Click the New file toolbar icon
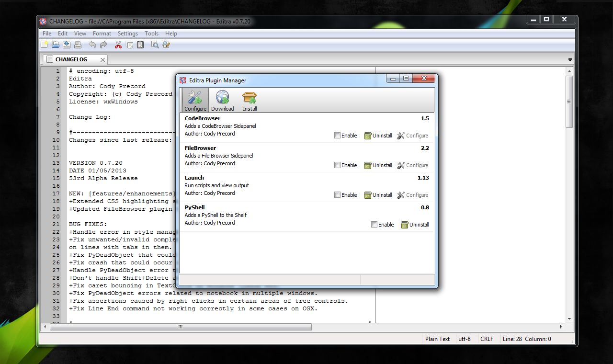The image size is (613, 364). pos(45,45)
